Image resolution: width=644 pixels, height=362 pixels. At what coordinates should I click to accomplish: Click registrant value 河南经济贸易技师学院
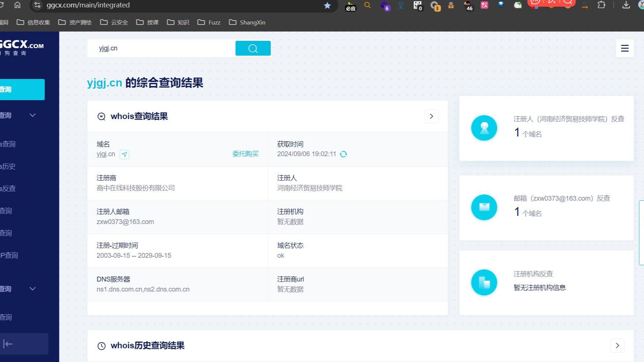[310, 188]
